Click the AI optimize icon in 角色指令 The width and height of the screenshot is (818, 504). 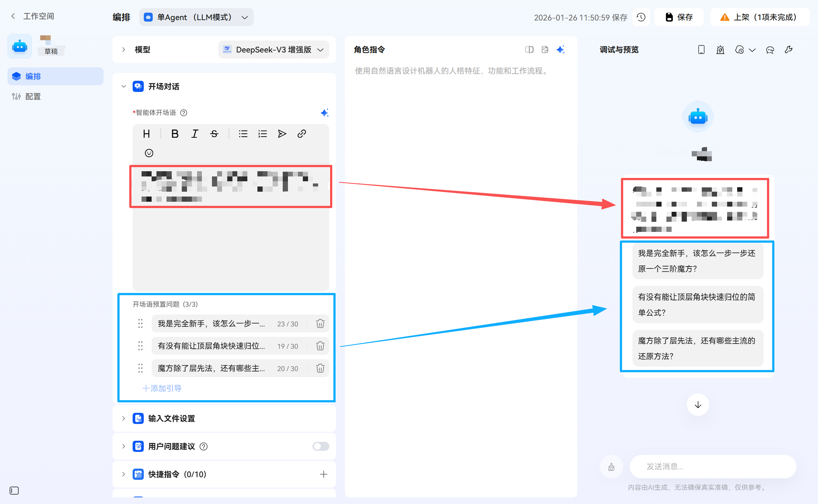pos(561,50)
